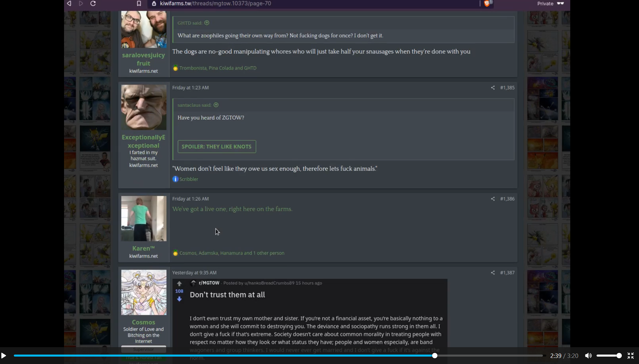View Karen's avatar image
The width and height of the screenshot is (639, 364).
click(x=144, y=218)
